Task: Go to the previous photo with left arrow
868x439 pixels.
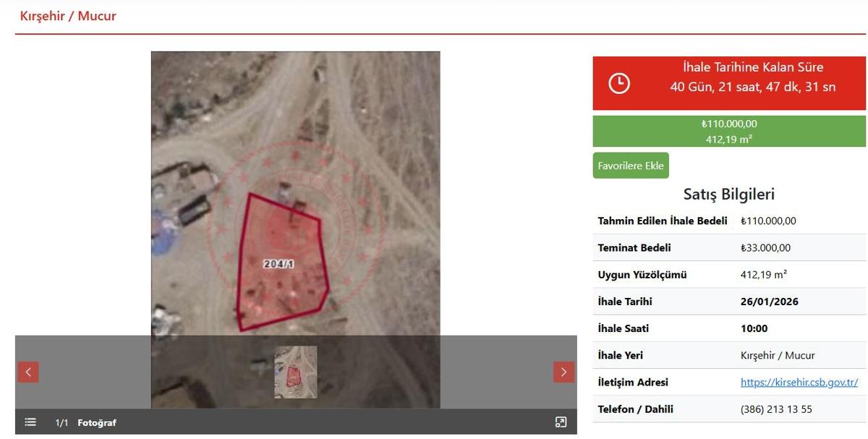Action: (28, 372)
